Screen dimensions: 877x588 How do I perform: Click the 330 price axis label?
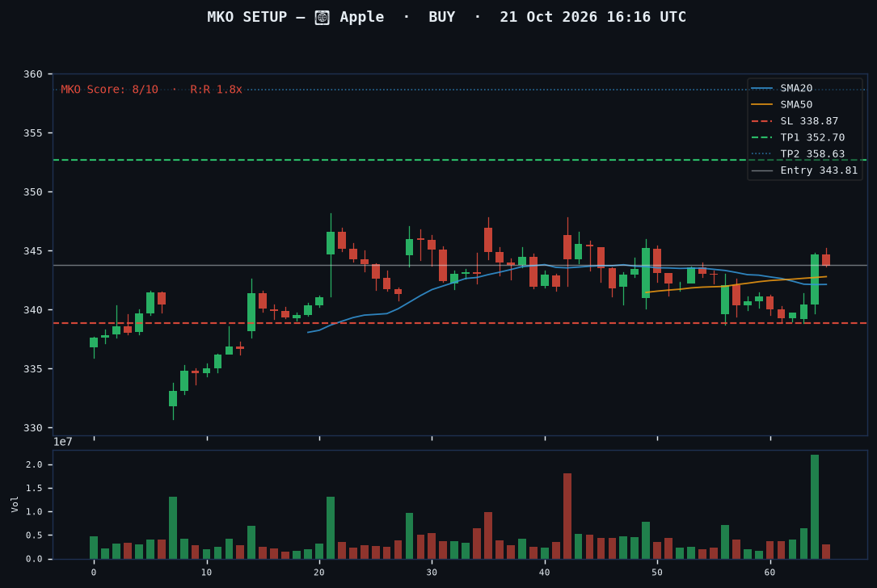click(x=32, y=428)
